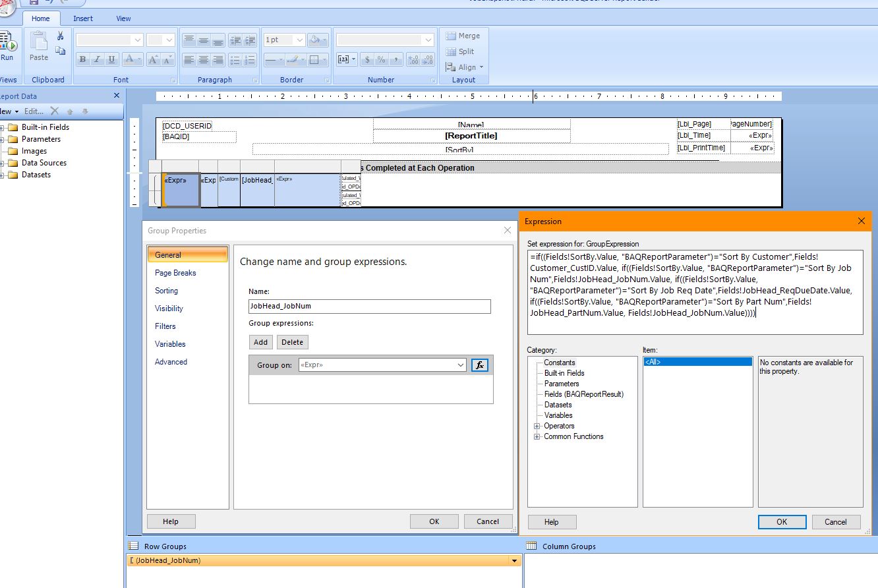Switch to the Insert ribbon tab
Image resolution: width=878 pixels, height=588 pixels.
(83, 18)
